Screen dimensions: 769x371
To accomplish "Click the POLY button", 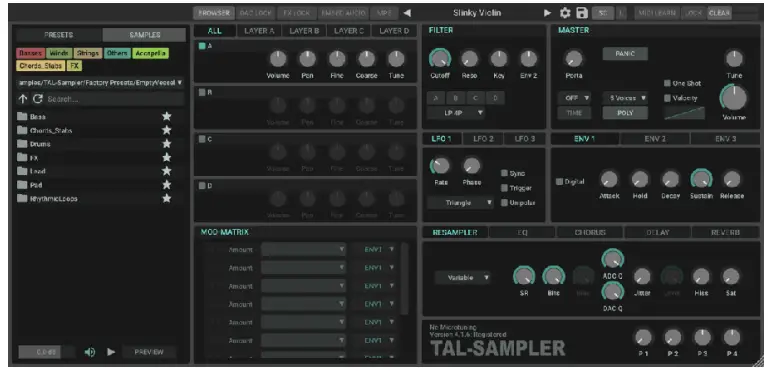I will [625, 112].
